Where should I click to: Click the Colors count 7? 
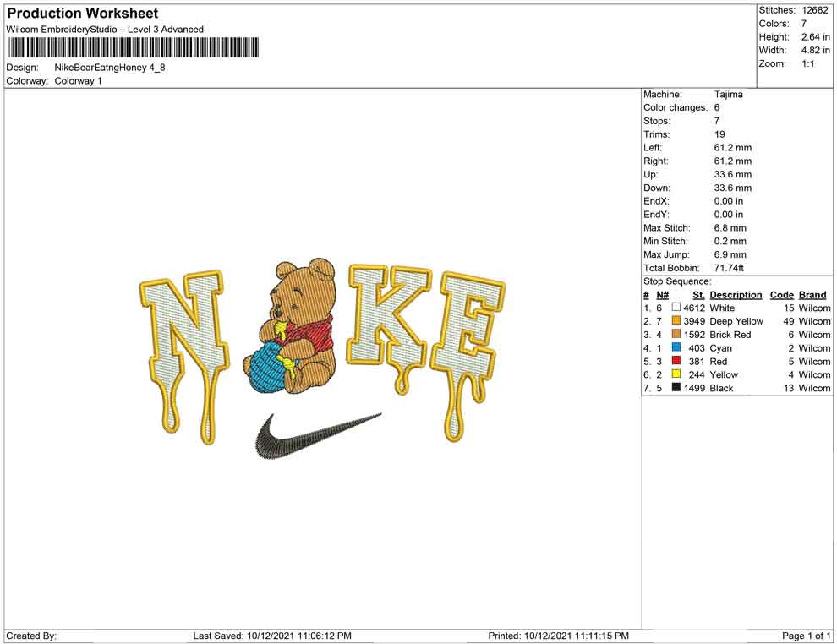pyautogui.click(x=804, y=24)
